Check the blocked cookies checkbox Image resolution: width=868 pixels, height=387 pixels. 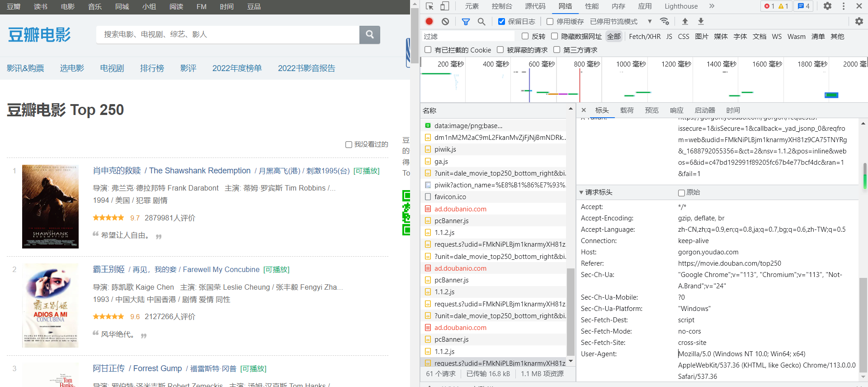(x=428, y=50)
